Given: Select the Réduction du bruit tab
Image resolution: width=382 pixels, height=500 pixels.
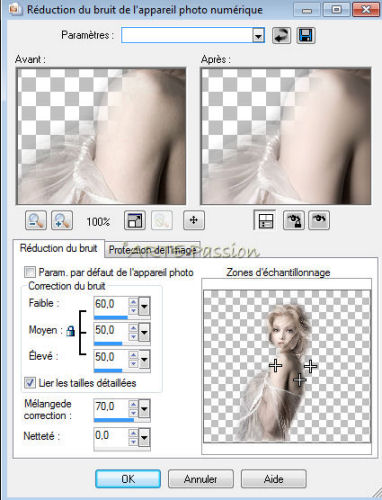Looking at the screenshot, I should (58, 248).
